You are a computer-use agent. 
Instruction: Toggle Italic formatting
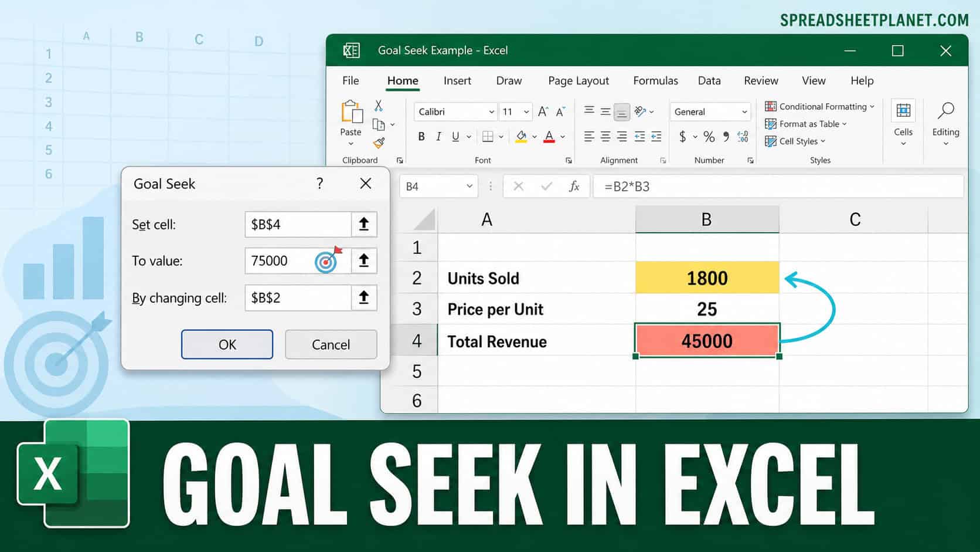438,137
